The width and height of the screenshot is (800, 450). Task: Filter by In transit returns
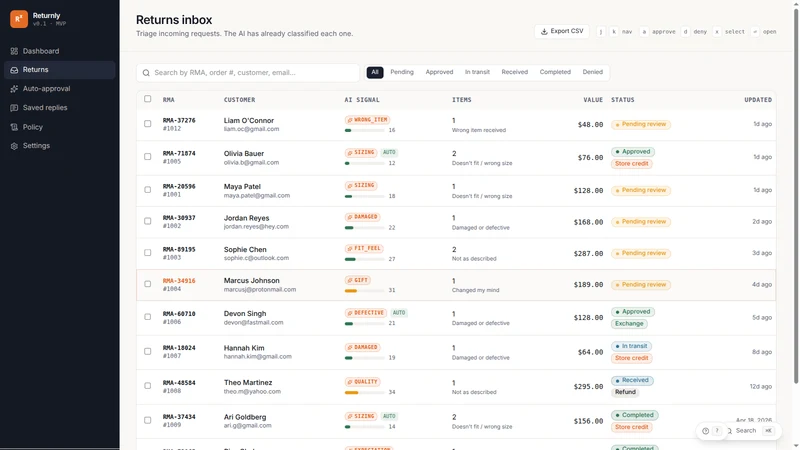pyautogui.click(x=477, y=72)
